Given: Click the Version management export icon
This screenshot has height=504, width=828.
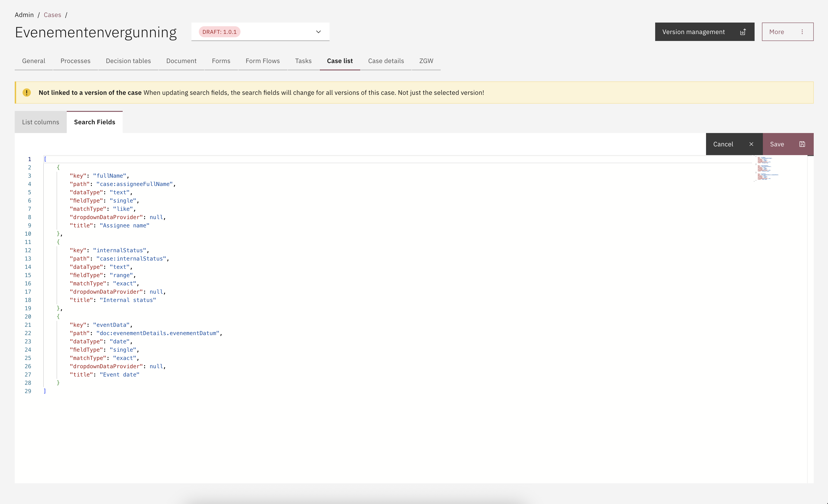Looking at the screenshot, I should point(743,32).
